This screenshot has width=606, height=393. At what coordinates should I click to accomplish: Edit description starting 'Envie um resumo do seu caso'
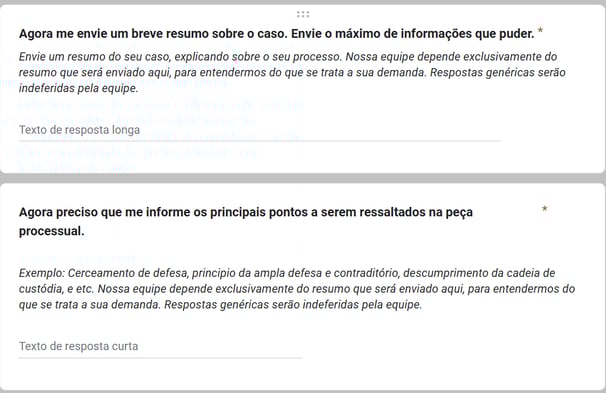click(292, 72)
